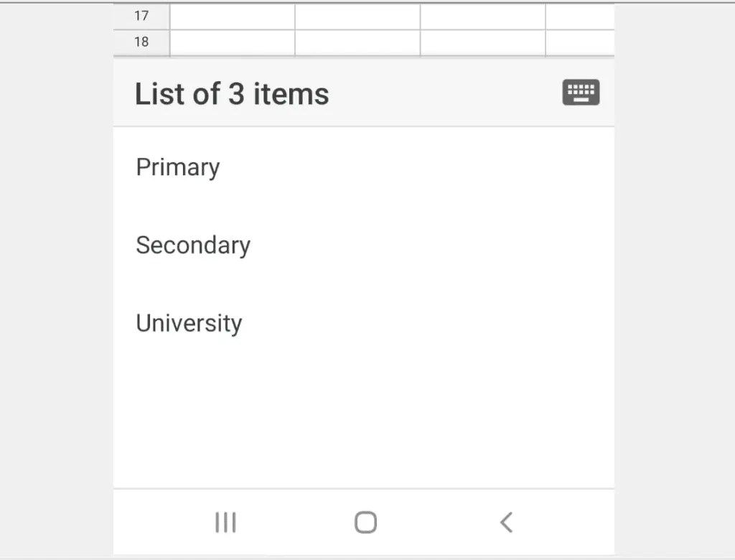Select the last visible cell in row 17
Viewport: 735px width, 560px height.
pyautogui.click(x=580, y=15)
